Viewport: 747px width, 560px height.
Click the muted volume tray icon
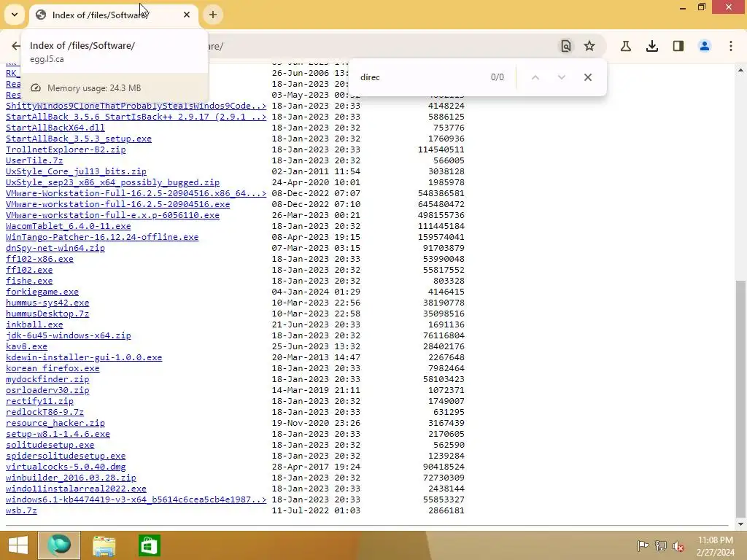pos(678,546)
